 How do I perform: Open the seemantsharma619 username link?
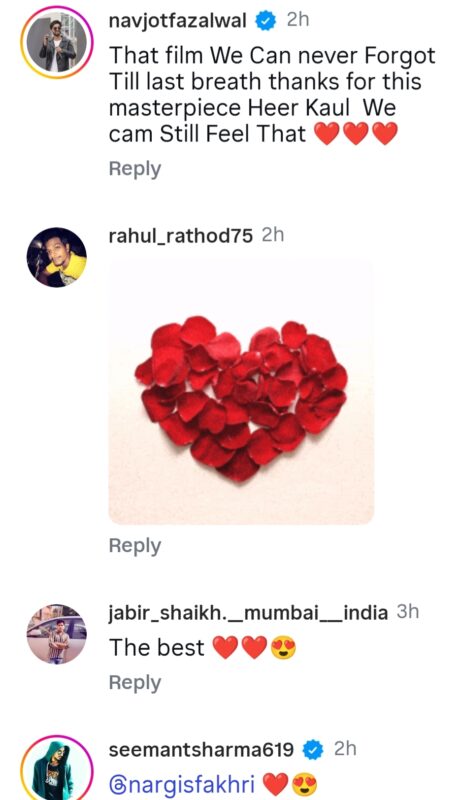(201, 750)
